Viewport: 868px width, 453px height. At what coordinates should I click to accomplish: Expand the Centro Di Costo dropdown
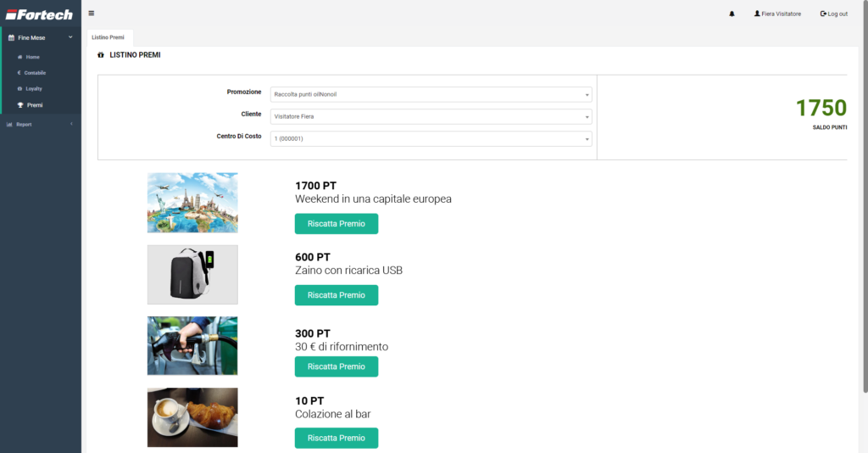pos(431,139)
